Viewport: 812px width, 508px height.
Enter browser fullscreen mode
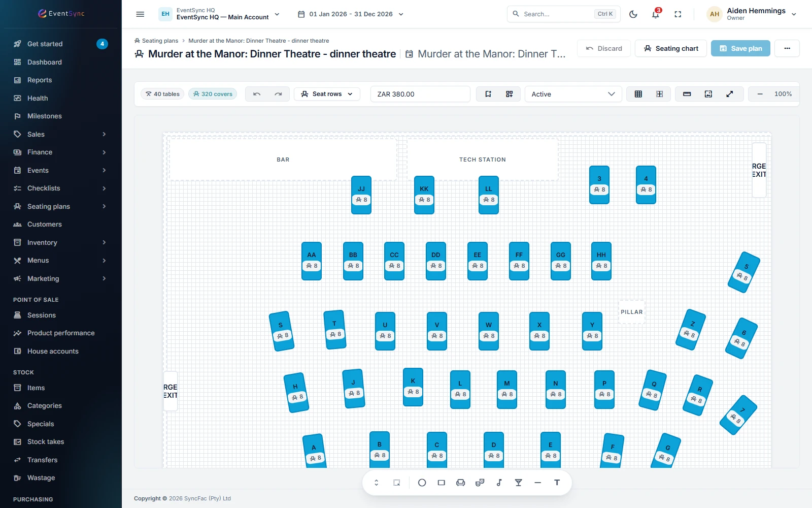(678, 14)
